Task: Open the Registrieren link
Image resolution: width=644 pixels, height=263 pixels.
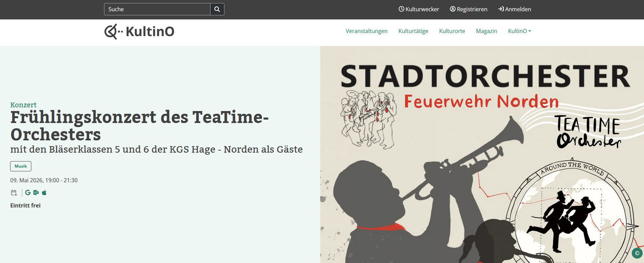Action: coord(468,9)
